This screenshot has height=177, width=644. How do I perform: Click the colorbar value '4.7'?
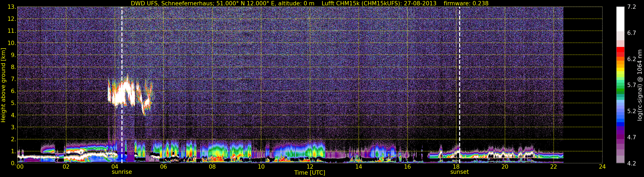pos(632,137)
